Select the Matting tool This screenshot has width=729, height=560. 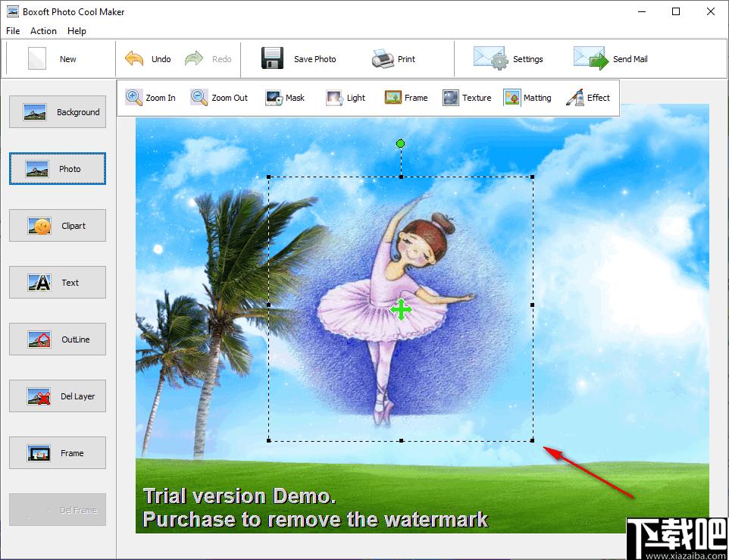[527, 98]
